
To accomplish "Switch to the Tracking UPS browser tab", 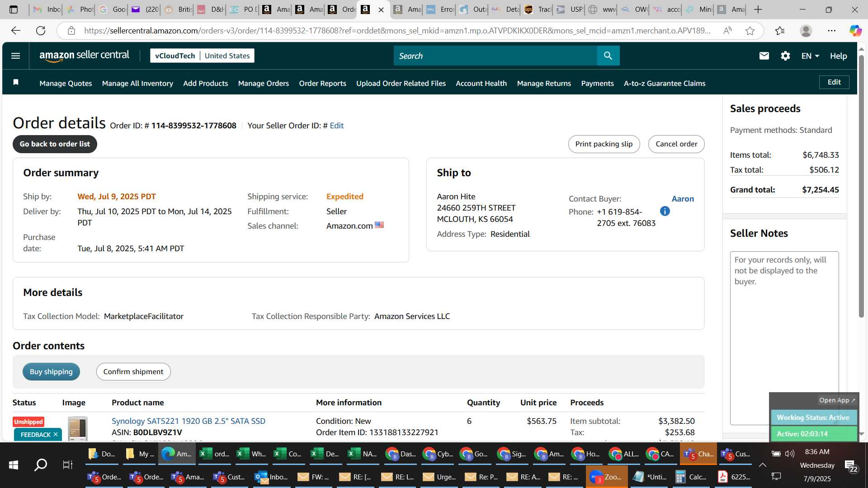I will (538, 9).
